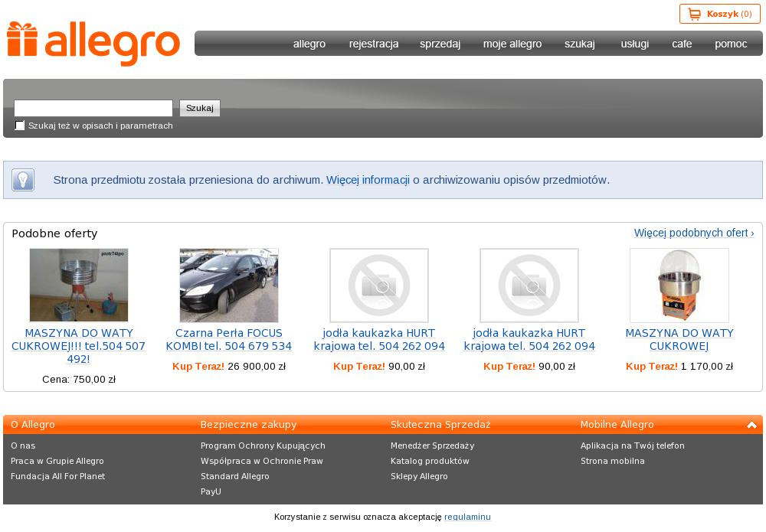766x532 pixels.
Task: Open first jodła kaukazka no-photo placeholder
Action: click(379, 285)
